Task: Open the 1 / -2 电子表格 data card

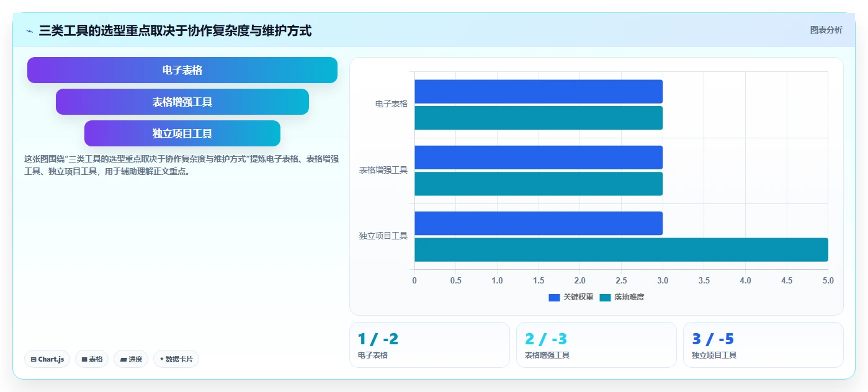Action: coord(429,345)
